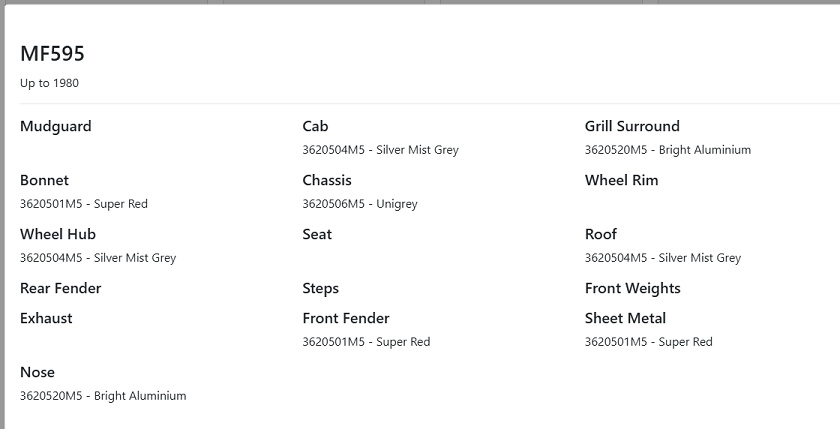Click the Front Weights label
Image resolution: width=840 pixels, height=429 pixels.
tap(632, 288)
